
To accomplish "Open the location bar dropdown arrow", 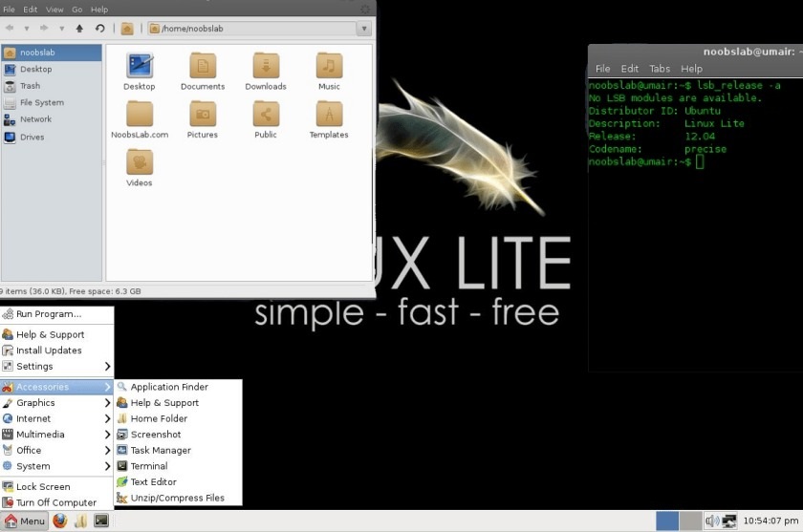I will click(x=364, y=29).
